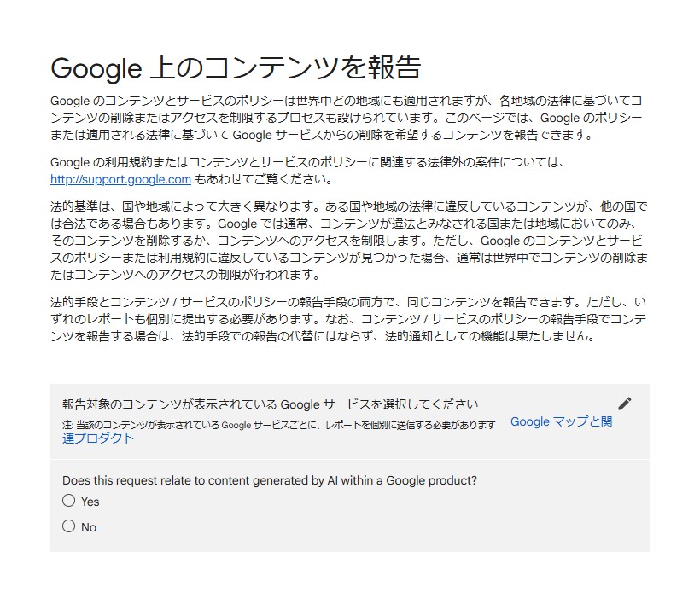
Task: Click the pencil edit icon
Action: (x=625, y=404)
